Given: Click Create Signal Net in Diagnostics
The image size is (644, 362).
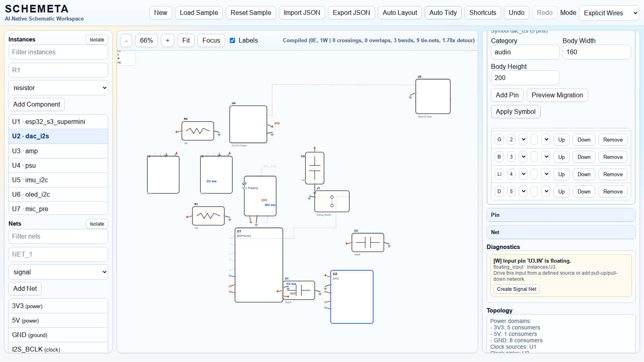Looking at the screenshot, I should point(516,289).
